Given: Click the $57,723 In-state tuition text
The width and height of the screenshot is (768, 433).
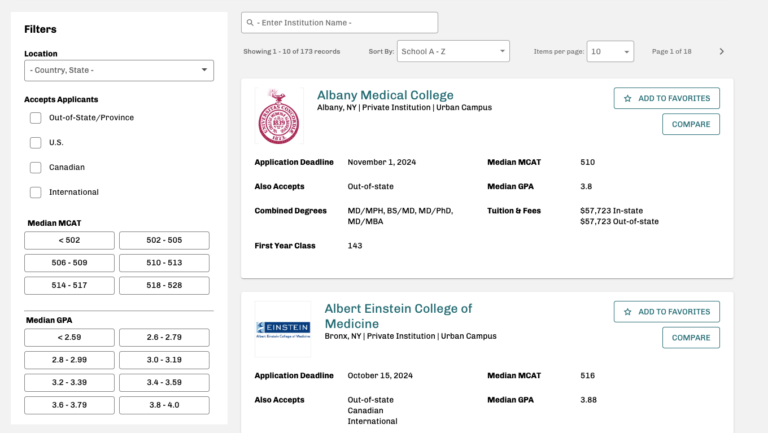Looking at the screenshot, I should pyautogui.click(x=611, y=211).
